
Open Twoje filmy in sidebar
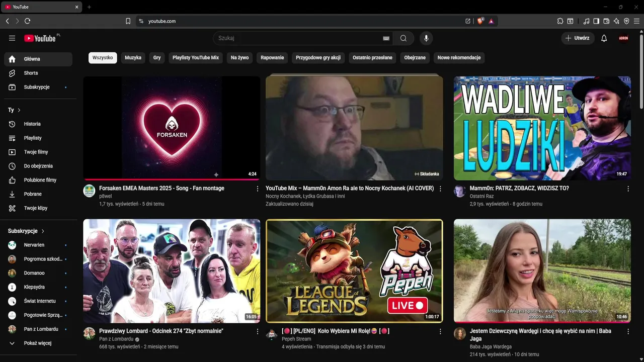[x=38, y=152]
